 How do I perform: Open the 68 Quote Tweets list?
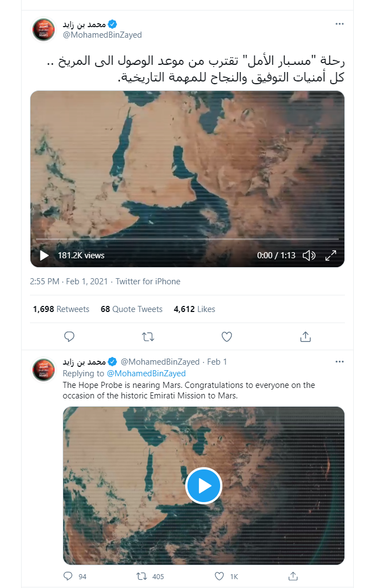click(131, 309)
